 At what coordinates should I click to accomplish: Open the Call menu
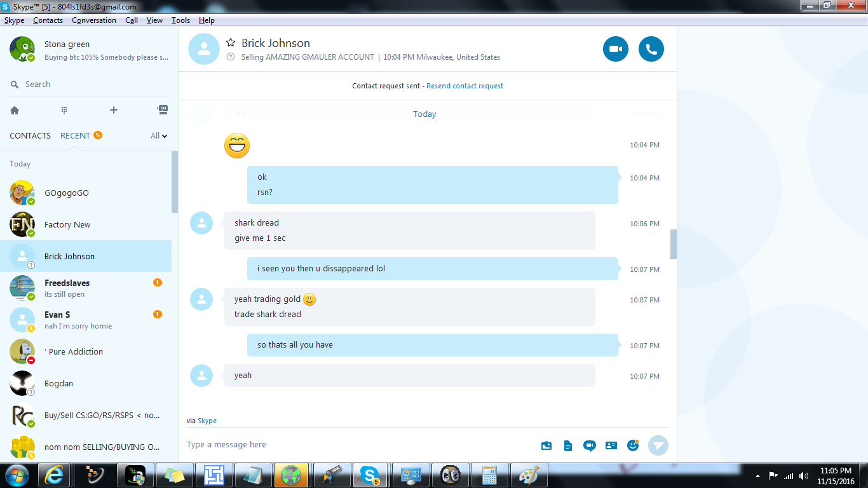pyautogui.click(x=132, y=20)
